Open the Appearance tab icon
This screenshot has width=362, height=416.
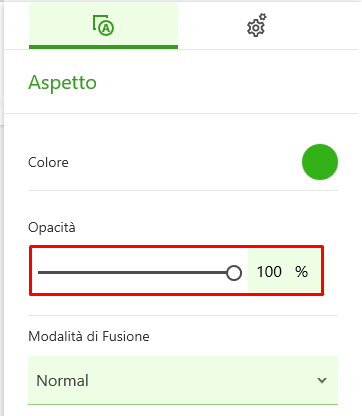pos(103,25)
